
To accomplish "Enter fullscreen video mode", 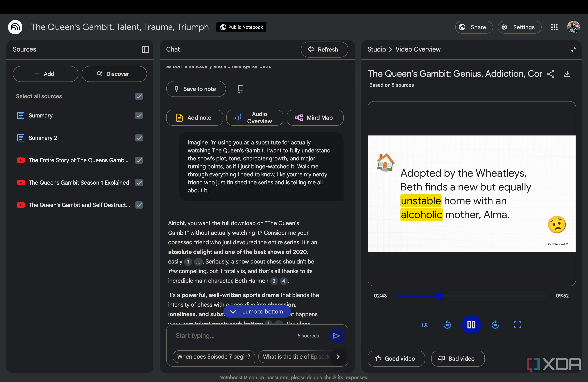I will point(517,324).
